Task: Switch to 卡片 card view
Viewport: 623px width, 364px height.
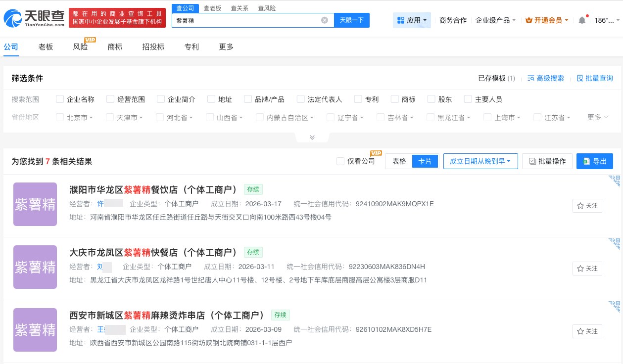Action: (425, 161)
